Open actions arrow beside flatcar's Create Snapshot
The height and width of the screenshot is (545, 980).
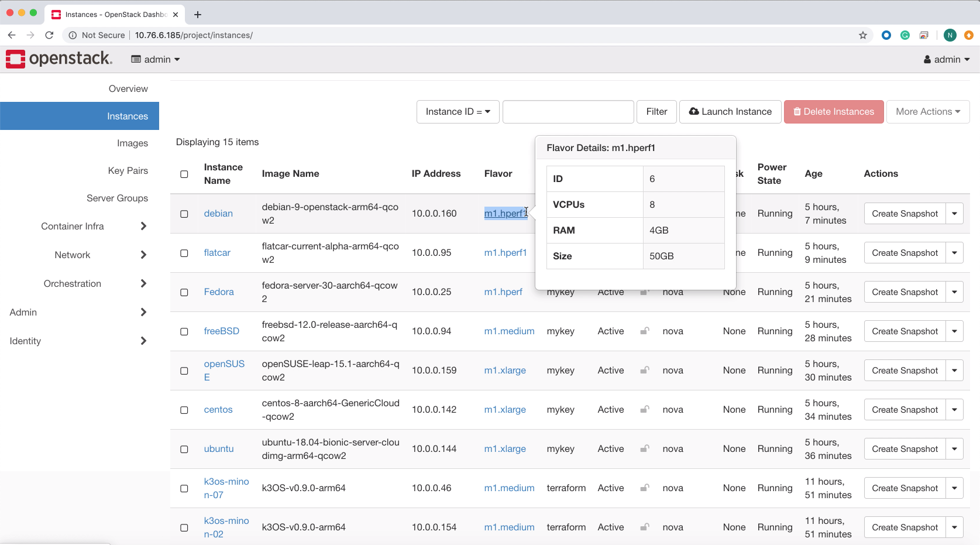click(x=954, y=253)
